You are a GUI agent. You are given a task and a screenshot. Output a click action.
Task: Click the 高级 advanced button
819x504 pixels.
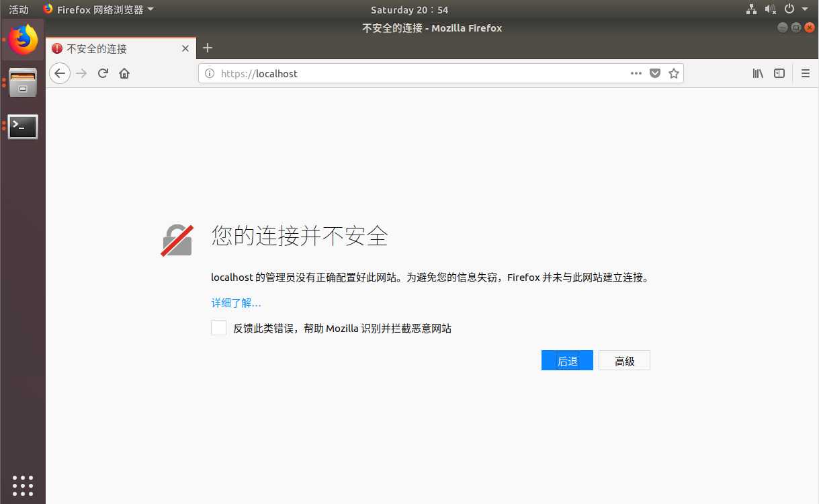624,360
